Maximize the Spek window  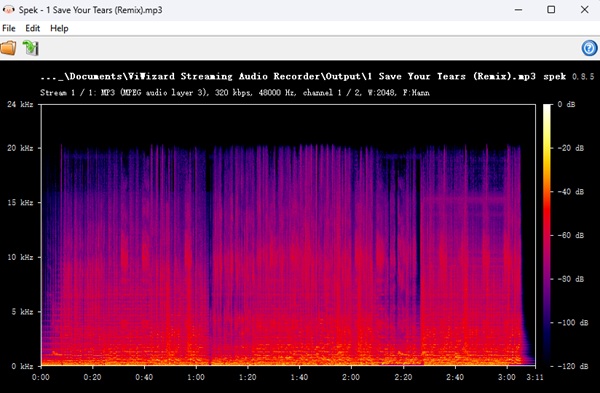tap(551, 10)
